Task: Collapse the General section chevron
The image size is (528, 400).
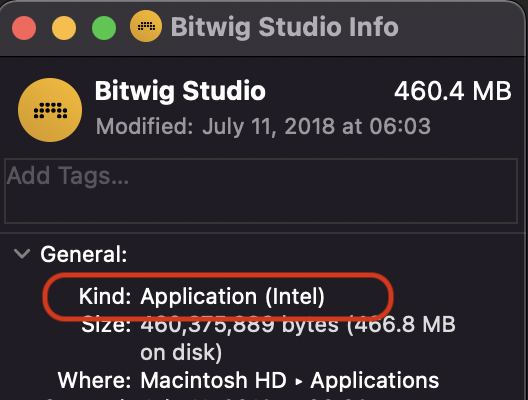Action: tap(22, 253)
